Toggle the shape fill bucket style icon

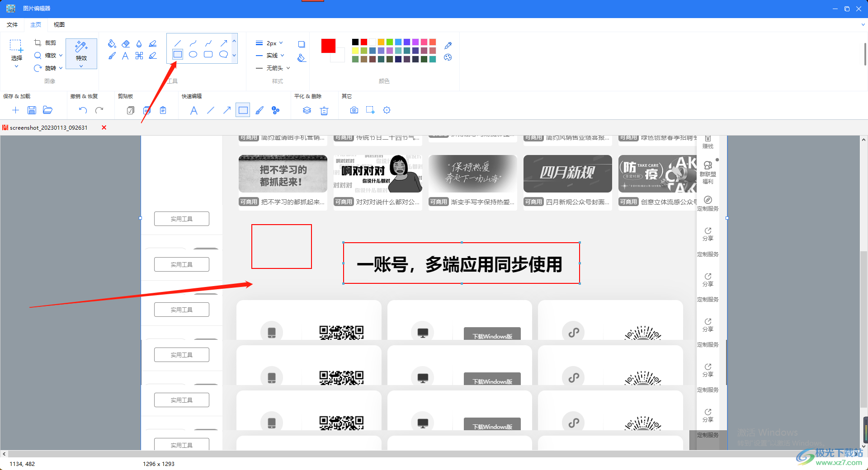click(x=302, y=58)
